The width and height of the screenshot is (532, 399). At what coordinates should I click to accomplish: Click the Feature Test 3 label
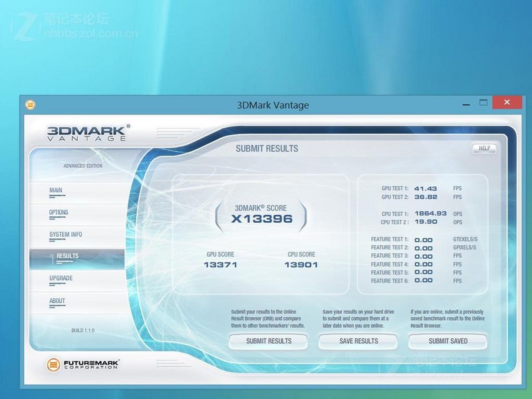click(390, 256)
